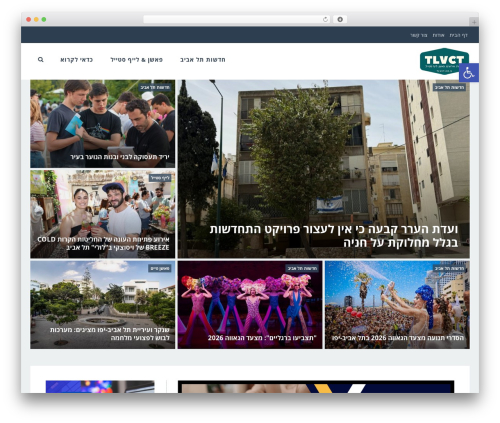Click the category tag on the youth job fair card
The height and width of the screenshot is (423, 500).
(x=155, y=87)
